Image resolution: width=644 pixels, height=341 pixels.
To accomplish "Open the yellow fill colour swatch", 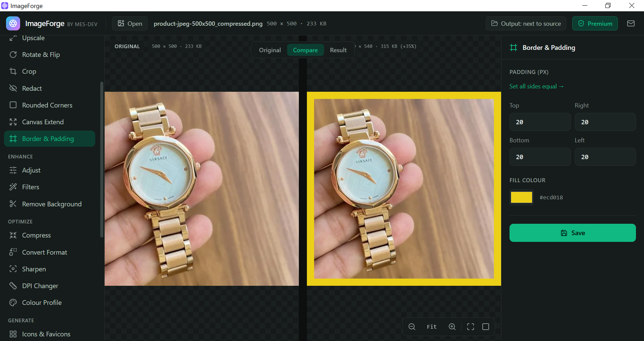I will coord(522,197).
